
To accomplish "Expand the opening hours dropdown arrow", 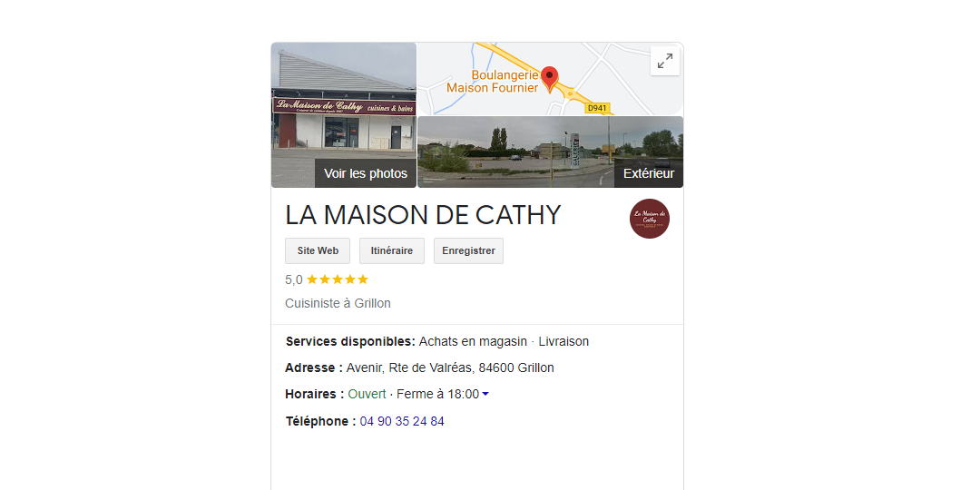I will pyautogui.click(x=485, y=395).
